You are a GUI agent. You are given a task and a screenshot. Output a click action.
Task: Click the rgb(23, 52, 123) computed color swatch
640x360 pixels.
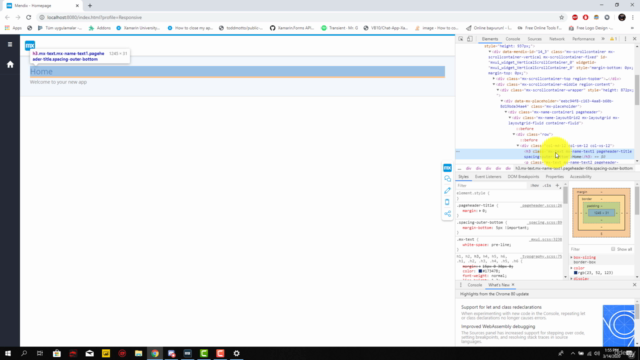click(x=576, y=273)
